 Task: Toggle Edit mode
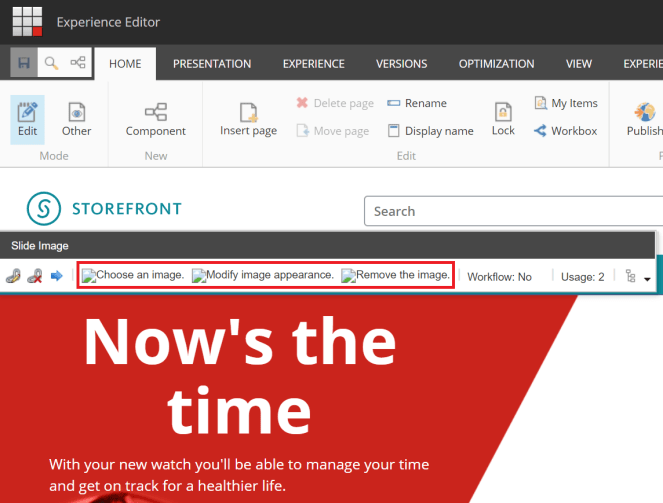(x=28, y=119)
